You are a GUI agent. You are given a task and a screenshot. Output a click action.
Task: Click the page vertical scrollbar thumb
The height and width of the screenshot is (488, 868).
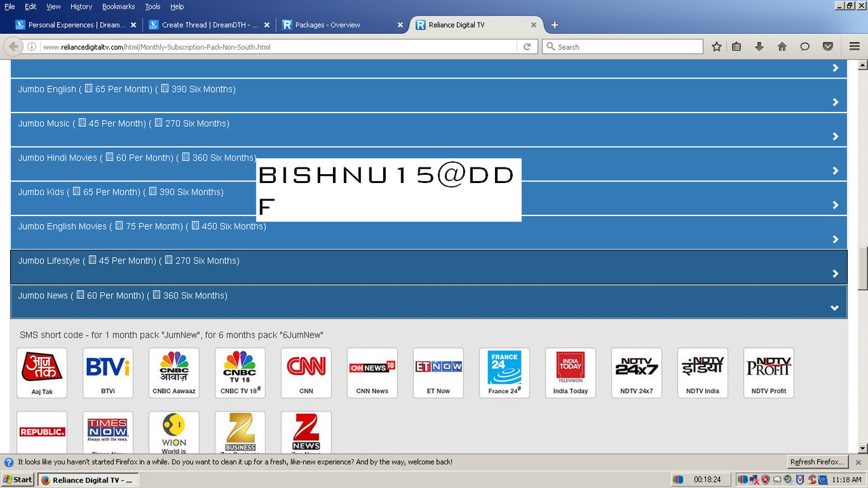click(x=863, y=268)
